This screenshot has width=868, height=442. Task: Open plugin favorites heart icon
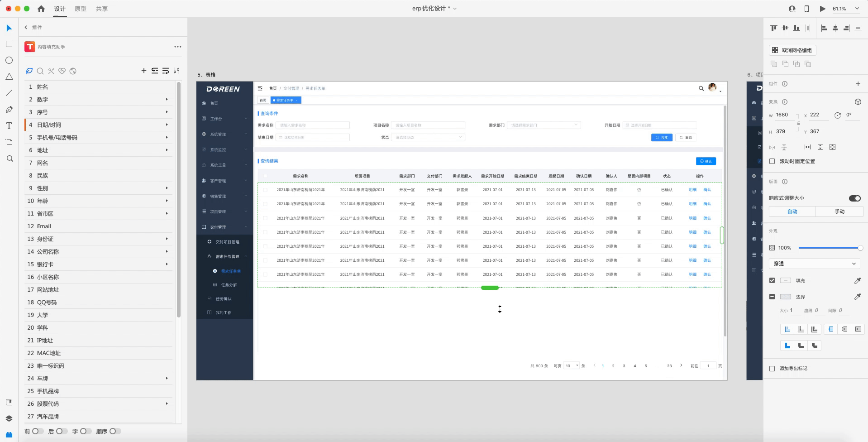point(62,71)
